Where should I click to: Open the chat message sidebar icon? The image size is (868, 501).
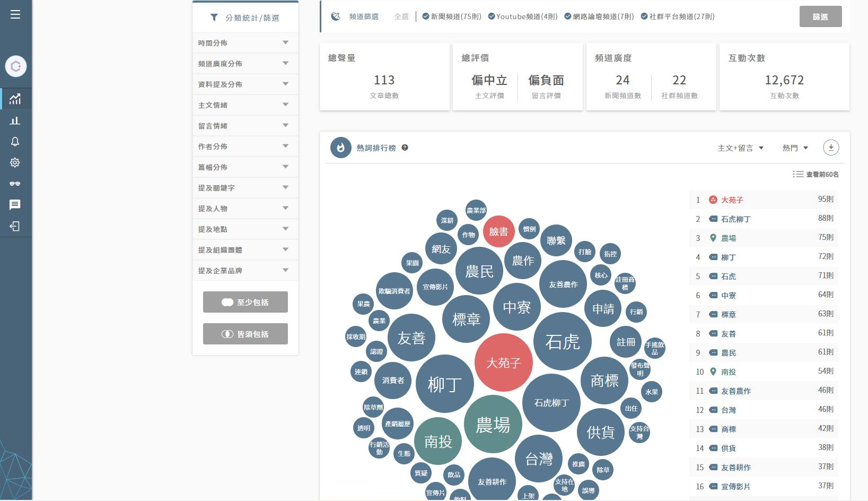[x=15, y=205]
